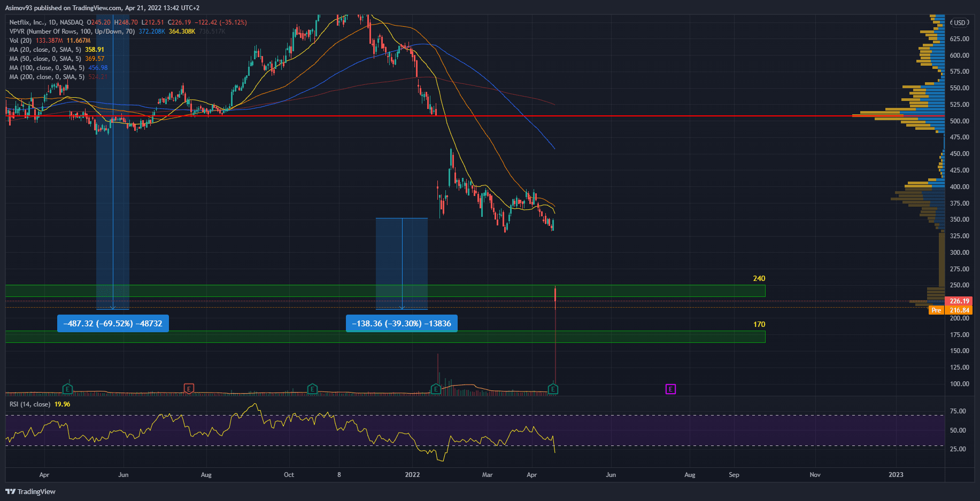Select the RSI (14, close) legend label
This screenshot has height=501, width=980.
coord(30,404)
